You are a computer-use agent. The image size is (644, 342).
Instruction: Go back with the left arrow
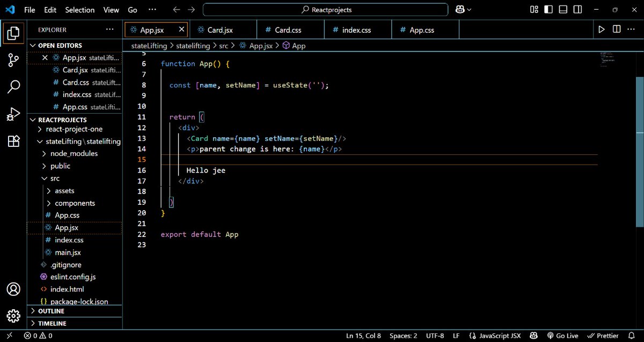pos(177,10)
